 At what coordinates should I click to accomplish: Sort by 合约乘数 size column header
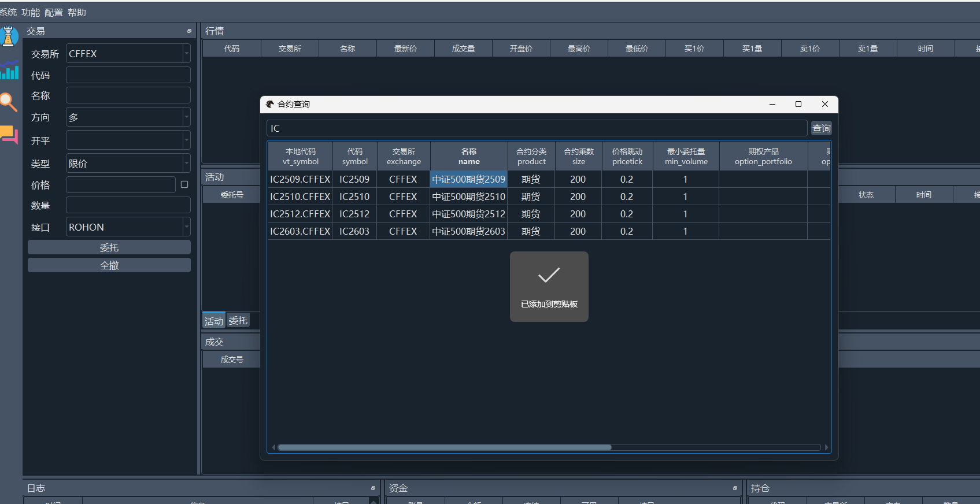[x=579, y=156]
